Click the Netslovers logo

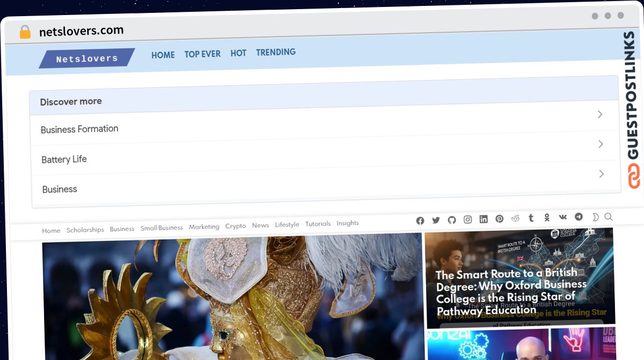pos(87,59)
